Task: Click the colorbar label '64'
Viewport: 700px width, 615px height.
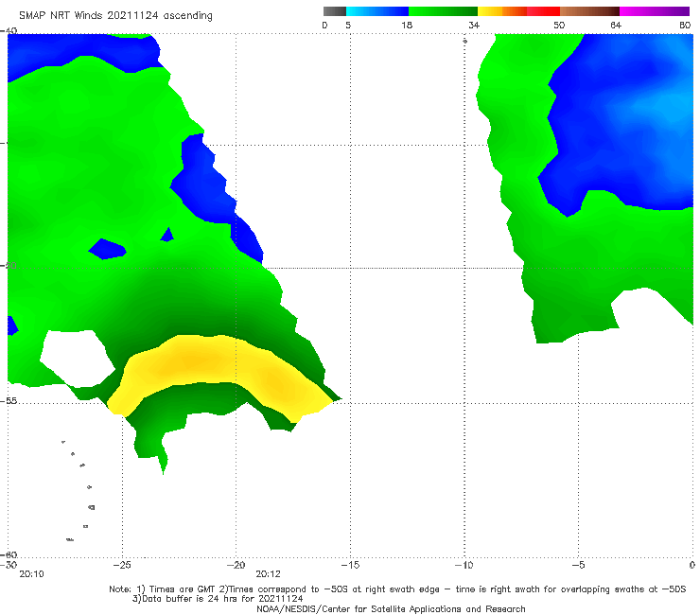Action: point(616,25)
